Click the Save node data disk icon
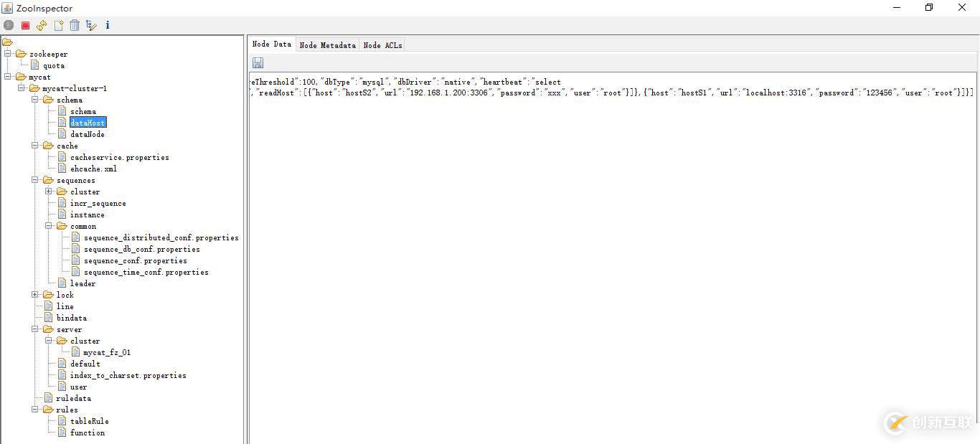Viewport: 980px width, 444px height. (x=258, y=63)
